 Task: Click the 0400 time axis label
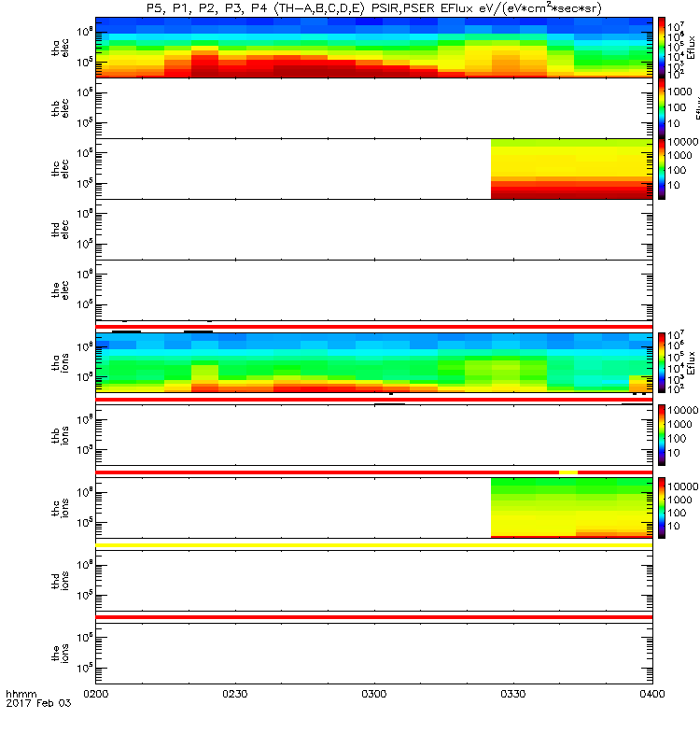[x=652, y=694]
